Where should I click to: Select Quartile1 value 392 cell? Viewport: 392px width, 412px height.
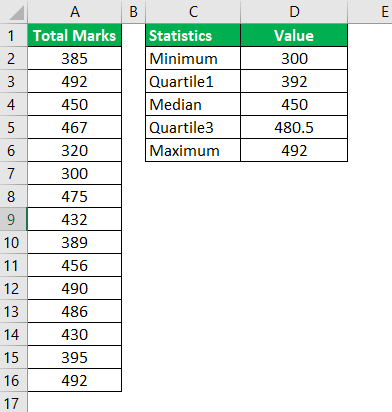294,81
